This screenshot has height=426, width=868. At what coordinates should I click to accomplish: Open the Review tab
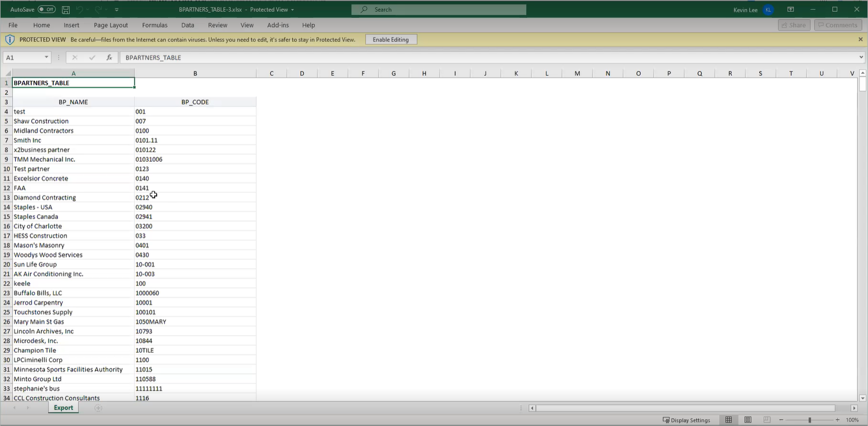(x=218, y=25)
